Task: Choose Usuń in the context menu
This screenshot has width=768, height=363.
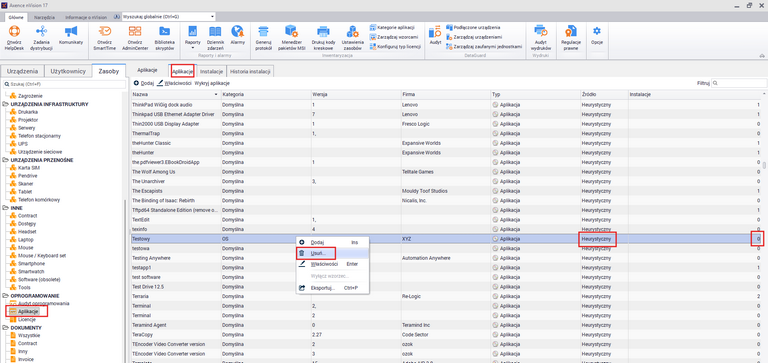Action: [x=333, y=253]
